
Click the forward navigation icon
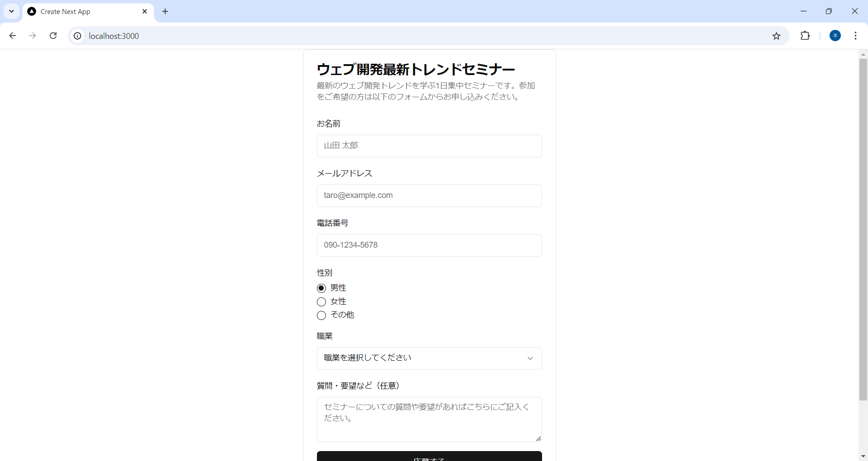(33, 36)
